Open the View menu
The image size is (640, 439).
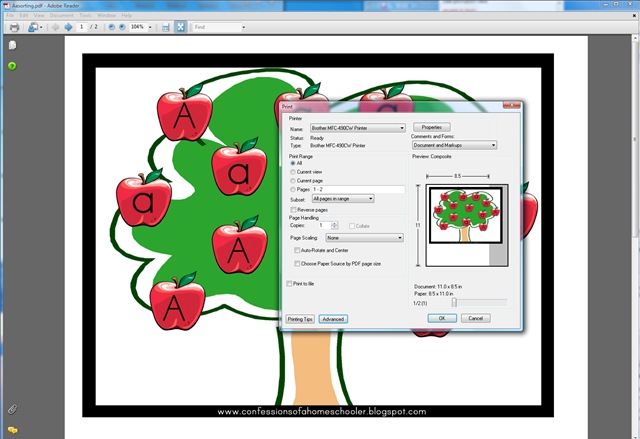tap(39, 16)
